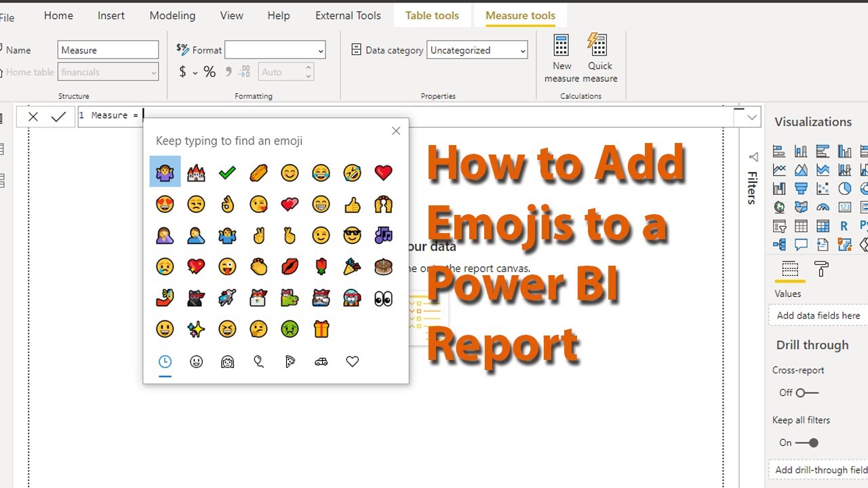868x488 pixels.
Task: Expand the Filters pane arrow
Action: [x=753, y=157]
